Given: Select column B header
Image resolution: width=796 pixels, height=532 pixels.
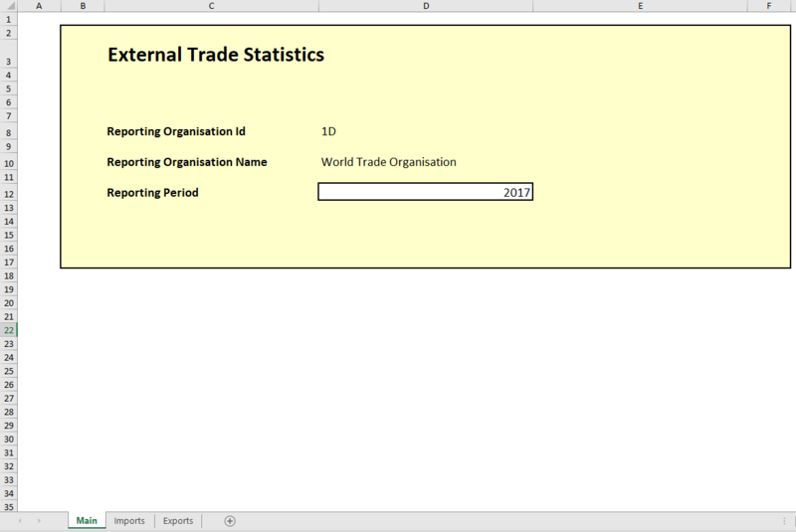Looking at the screenshot, I should coord(83,6).
